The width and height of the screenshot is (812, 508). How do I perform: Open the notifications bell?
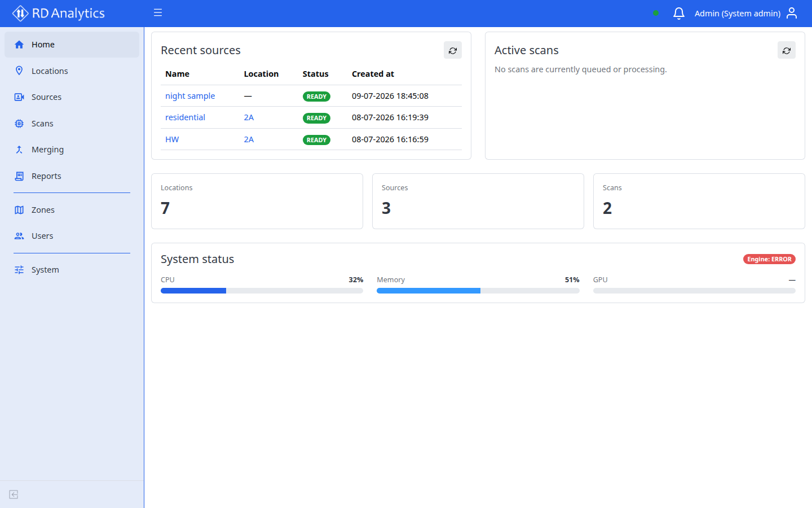point(679,13)
